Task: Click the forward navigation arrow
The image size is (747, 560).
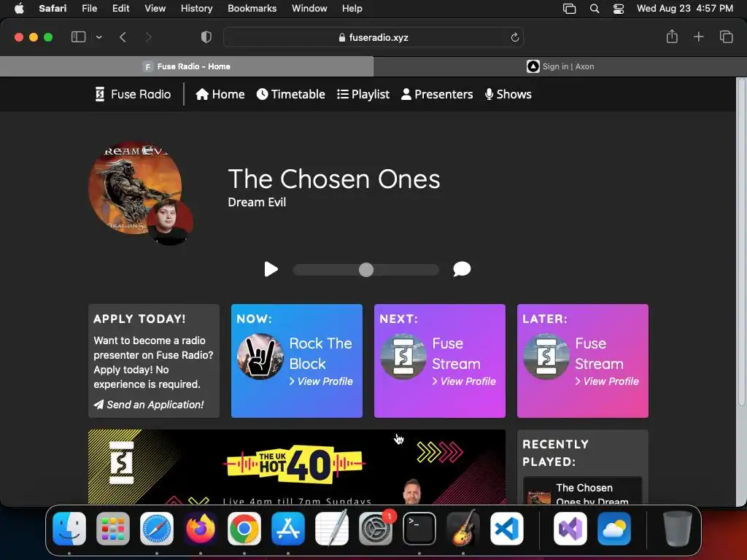Action: pos(149,37)
